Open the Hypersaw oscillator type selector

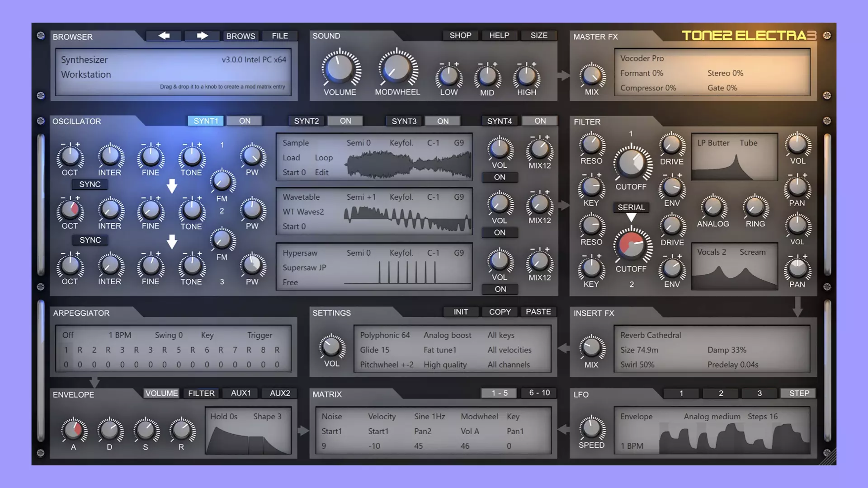pos(300,253)
